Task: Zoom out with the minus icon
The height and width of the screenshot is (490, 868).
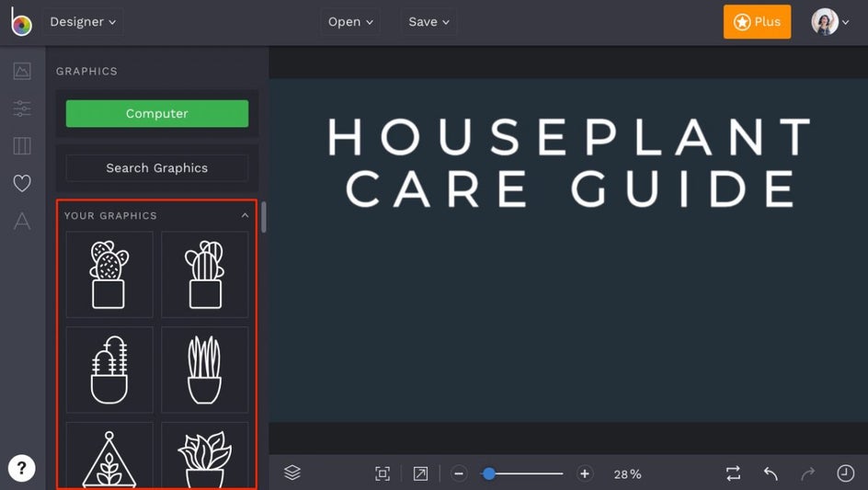Action: [459, 474]
